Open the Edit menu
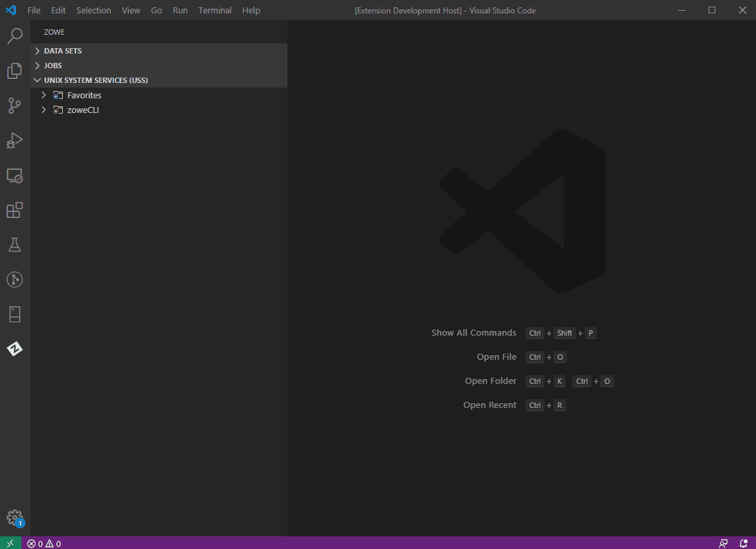The width and height of the screenshot is (756, 549). (58, 10)
